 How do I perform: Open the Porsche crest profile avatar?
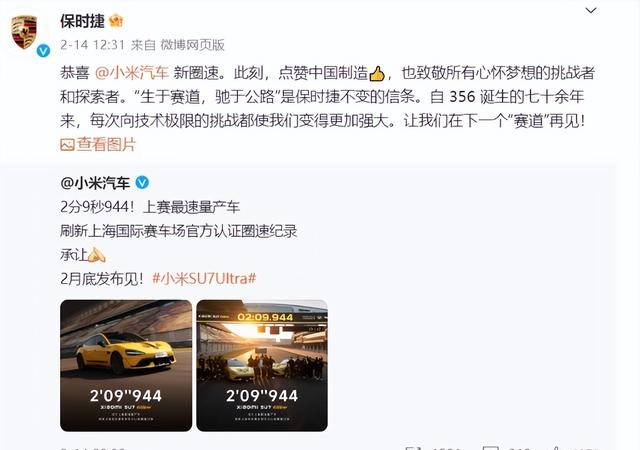[x=24, y=33]
